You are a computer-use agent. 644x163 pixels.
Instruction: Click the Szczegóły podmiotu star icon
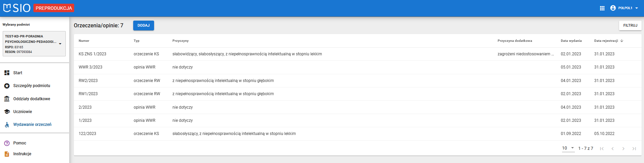tap(7, 86)
